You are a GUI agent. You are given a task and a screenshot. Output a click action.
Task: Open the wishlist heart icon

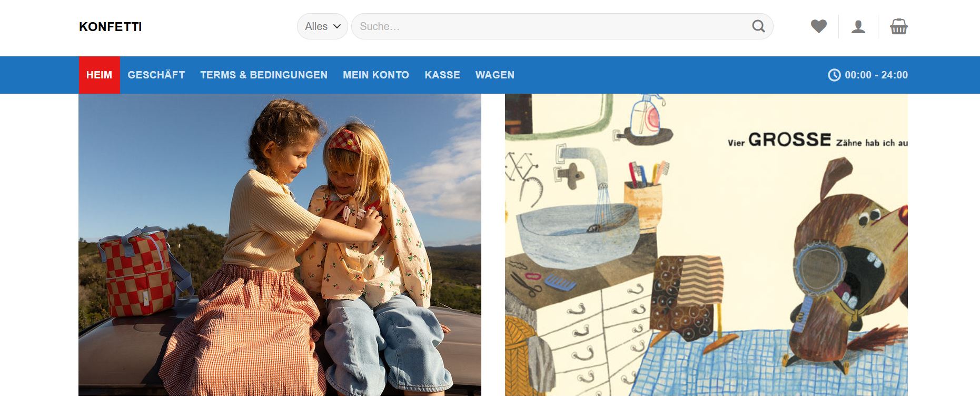(818, 26)
